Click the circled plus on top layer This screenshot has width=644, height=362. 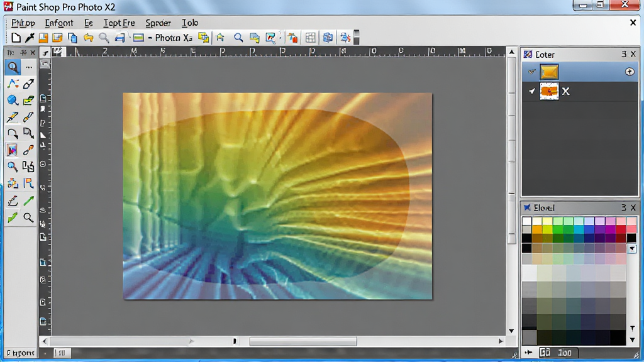(629, 72)
